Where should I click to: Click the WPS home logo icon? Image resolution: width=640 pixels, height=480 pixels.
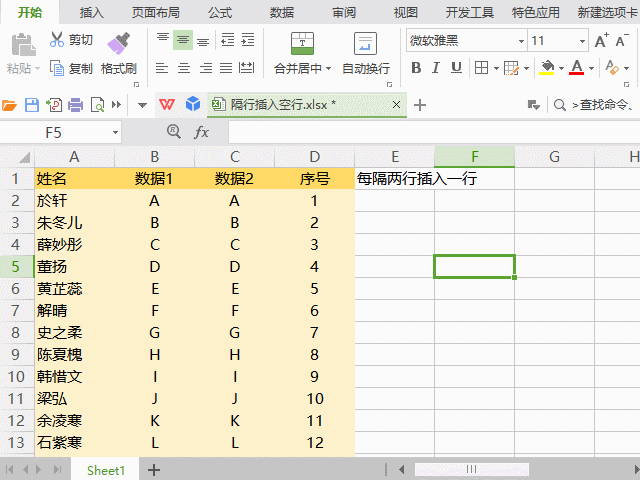coord(167,105)
